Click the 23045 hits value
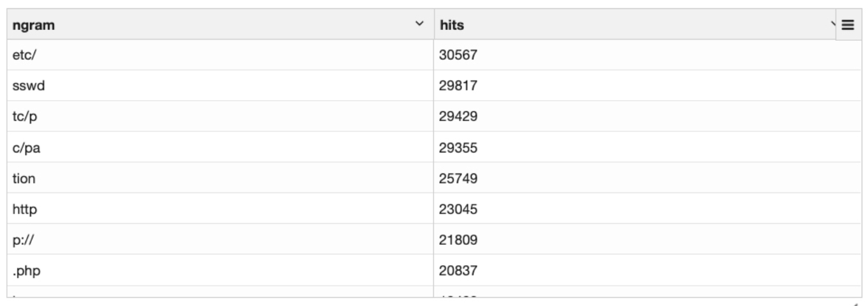The width and height of the screenshot is (868, 306). tap(458, 208)
